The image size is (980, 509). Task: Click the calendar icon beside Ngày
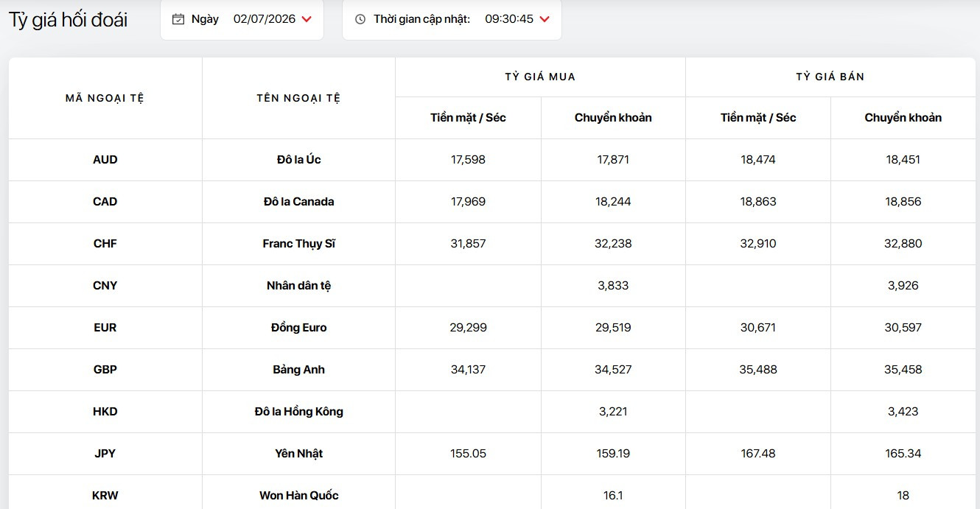pos(178,19)
